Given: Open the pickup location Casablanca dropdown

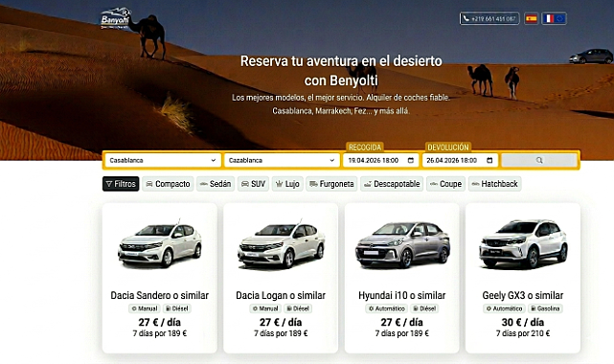Looking at the screenshot, I should pos(163,160).
